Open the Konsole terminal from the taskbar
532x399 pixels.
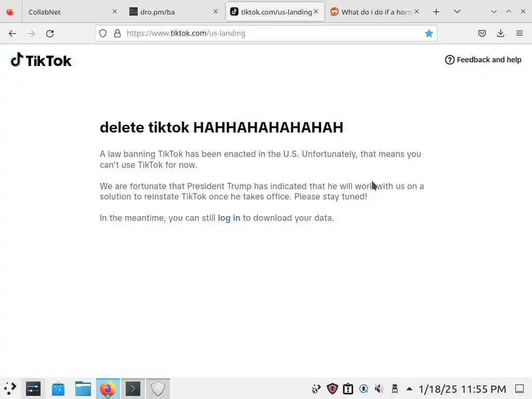(x=133, y=389)
